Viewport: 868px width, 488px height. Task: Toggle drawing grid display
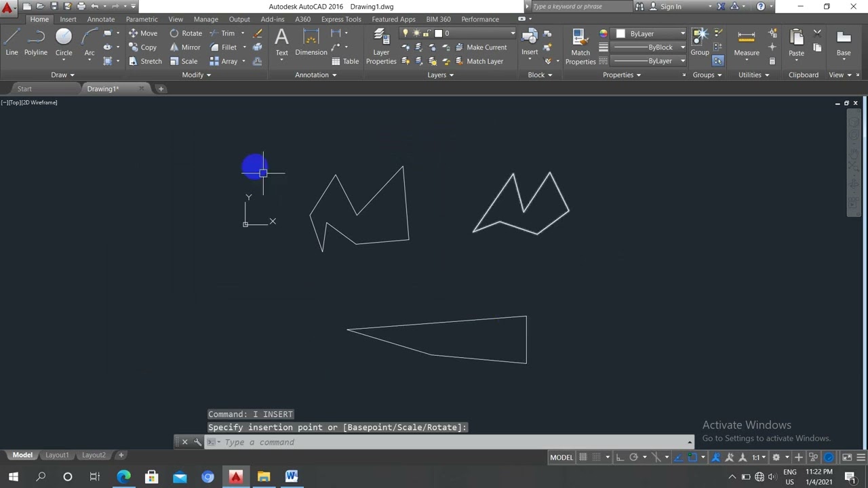click(583, 457)
